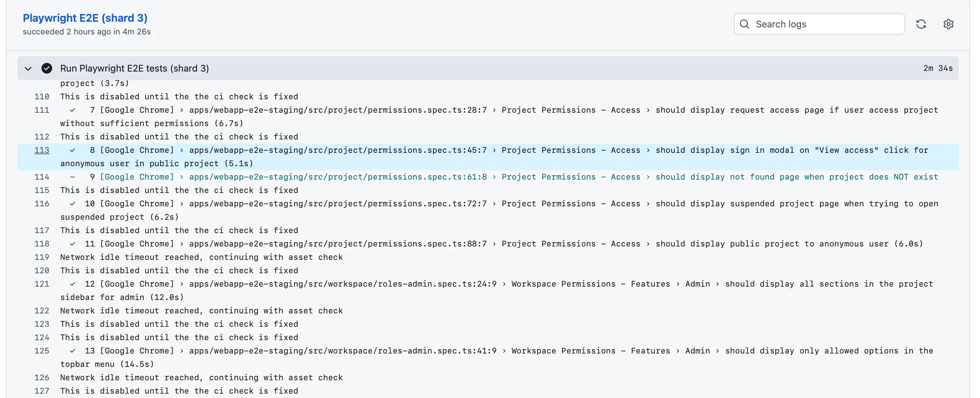
Task: Refresh the log output
Action: (921, 24)
